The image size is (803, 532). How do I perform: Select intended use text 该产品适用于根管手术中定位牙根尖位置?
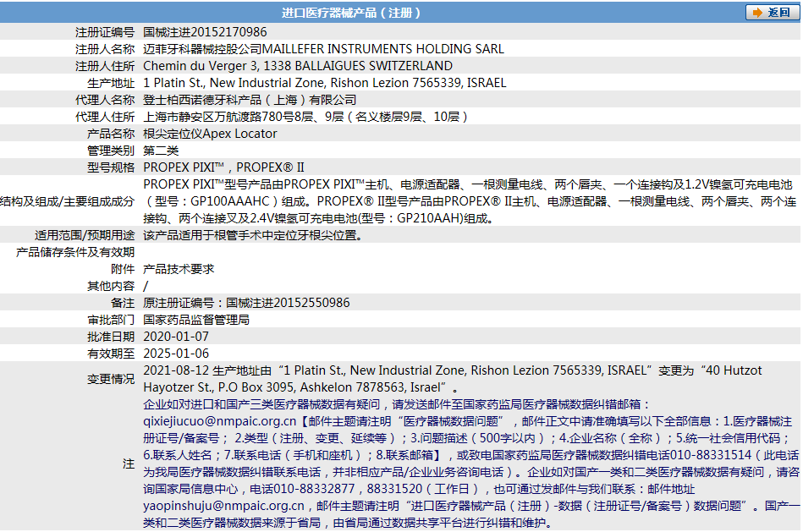tap(252, 235)
